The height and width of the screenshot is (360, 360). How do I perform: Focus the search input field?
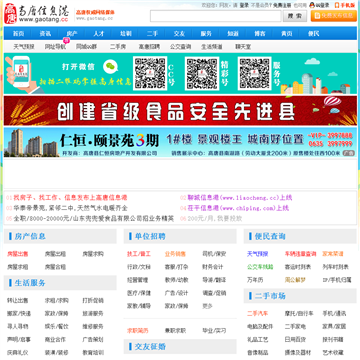click(216, 16)
